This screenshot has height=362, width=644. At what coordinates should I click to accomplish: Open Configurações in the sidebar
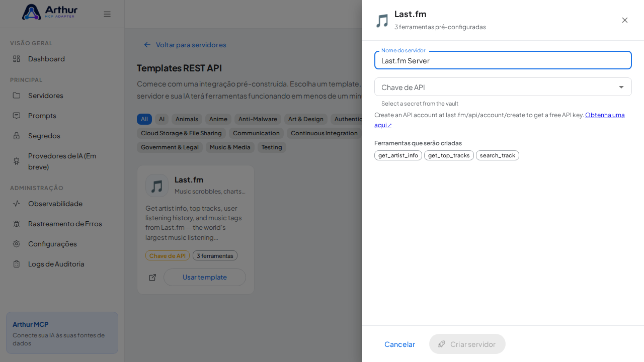click(62, 244)
